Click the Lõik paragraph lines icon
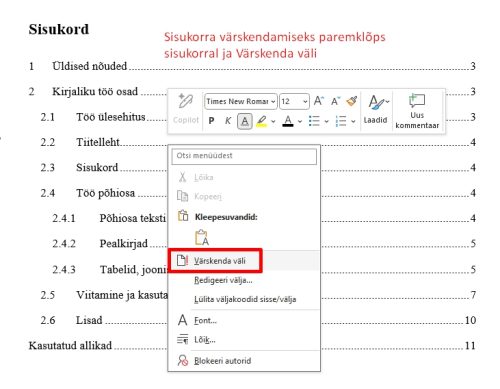Viewport: 500px width, 389px height. coord(182,339)
